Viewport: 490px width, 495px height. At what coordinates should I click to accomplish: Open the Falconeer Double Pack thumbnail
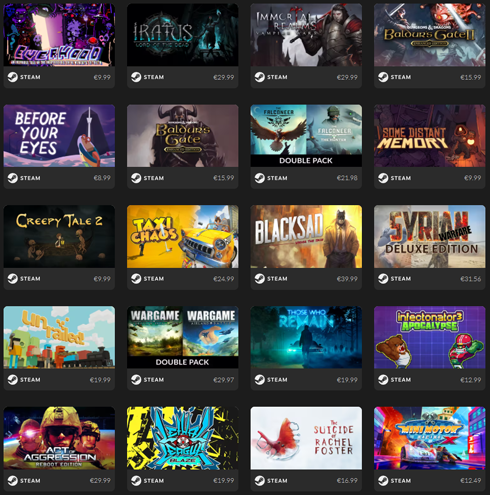pyautogui.click(x=306, y=136)
